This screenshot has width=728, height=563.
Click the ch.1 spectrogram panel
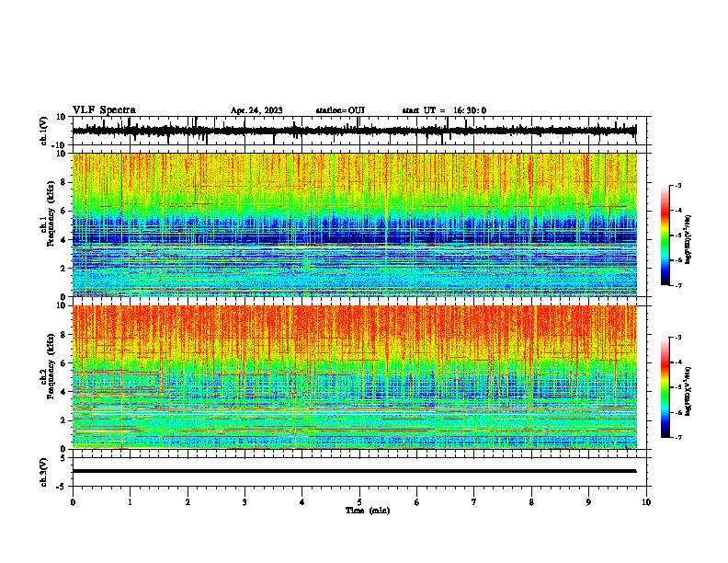pos(355,224)
